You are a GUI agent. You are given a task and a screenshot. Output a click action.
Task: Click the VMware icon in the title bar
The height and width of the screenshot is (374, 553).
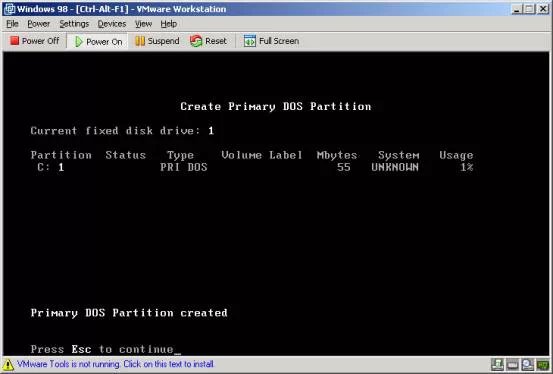[x=9, y=9]
